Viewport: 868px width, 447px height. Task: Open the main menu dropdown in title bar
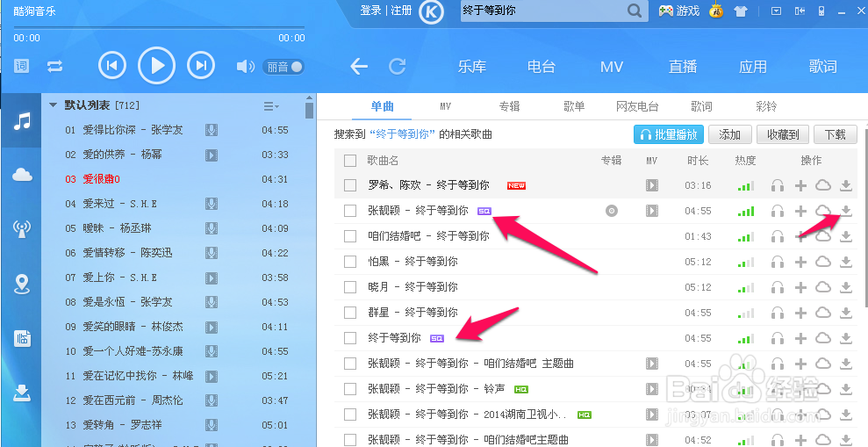776,11
